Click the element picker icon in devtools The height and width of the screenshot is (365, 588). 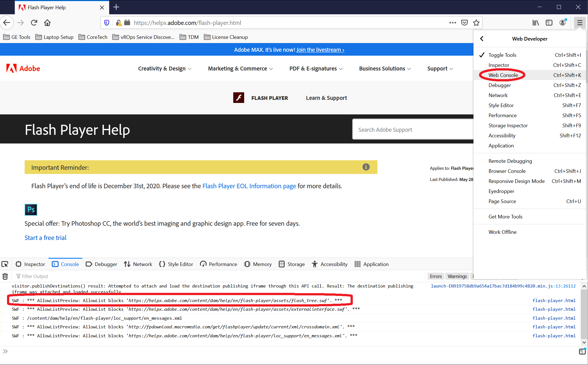tap(5, 264)
